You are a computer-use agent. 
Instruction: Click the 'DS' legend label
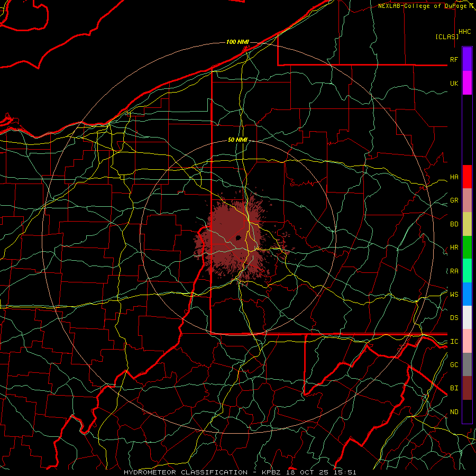[x=454, y=318]
